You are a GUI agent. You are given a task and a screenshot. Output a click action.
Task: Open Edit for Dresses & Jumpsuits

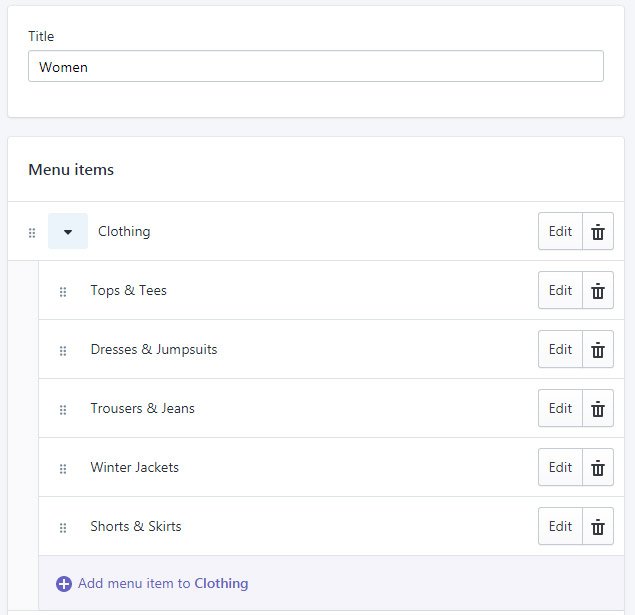pos(560,350)
